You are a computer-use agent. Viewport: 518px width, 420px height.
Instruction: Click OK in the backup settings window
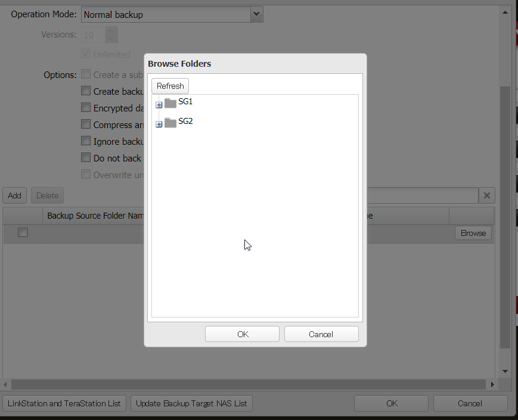[392, 403]
